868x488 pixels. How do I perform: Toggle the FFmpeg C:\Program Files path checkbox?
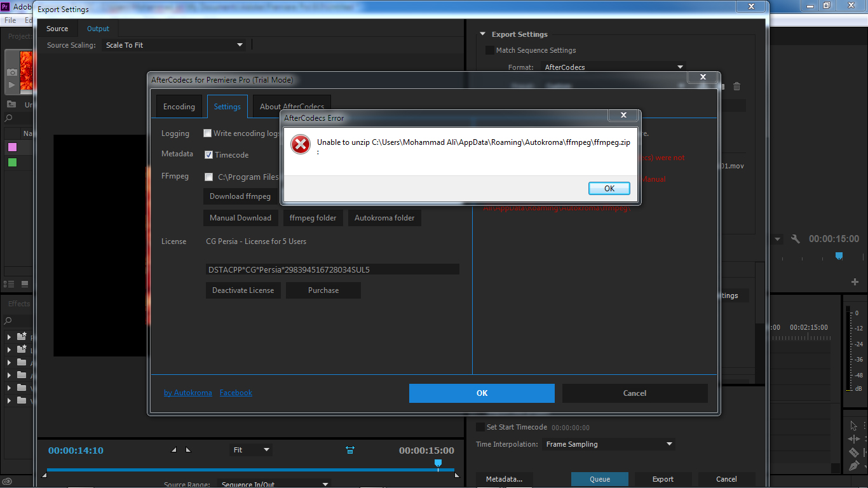tap(208, 177)
